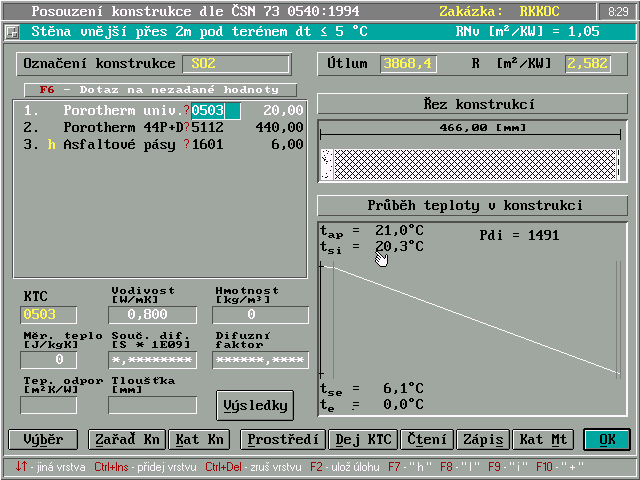
Task: Open Prostředí settings
Action: tap(283, 439)
